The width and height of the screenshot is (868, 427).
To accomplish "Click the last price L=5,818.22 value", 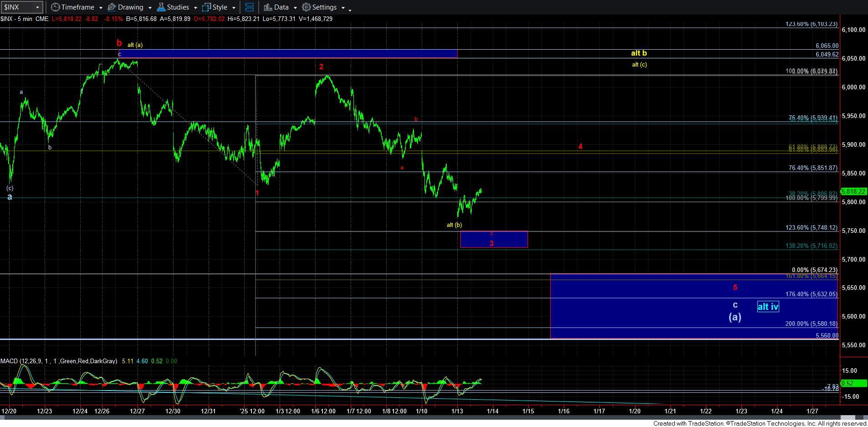I will [x=67, y=19].
